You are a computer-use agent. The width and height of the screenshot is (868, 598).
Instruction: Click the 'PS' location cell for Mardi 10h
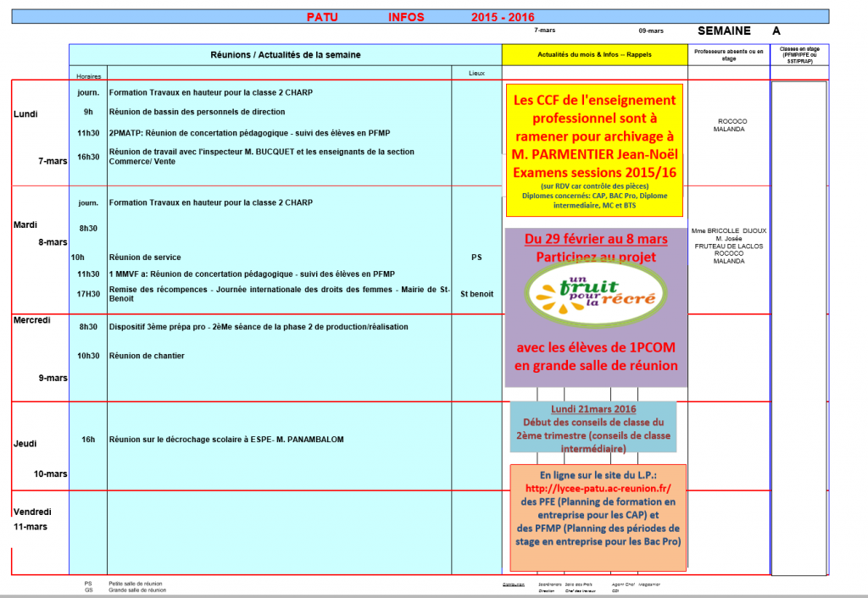point(476,257)
